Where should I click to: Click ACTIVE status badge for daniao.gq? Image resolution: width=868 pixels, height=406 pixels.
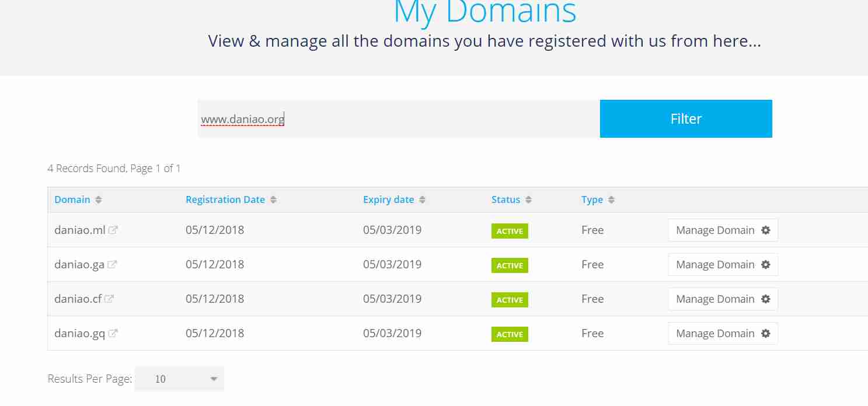[x=510, y=334]
